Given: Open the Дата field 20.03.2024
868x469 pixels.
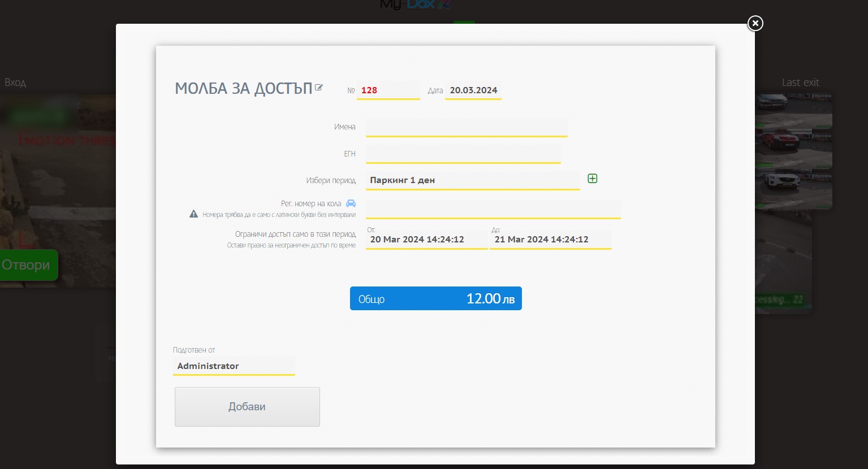Looking at the screenshot, I should (473, 90).
